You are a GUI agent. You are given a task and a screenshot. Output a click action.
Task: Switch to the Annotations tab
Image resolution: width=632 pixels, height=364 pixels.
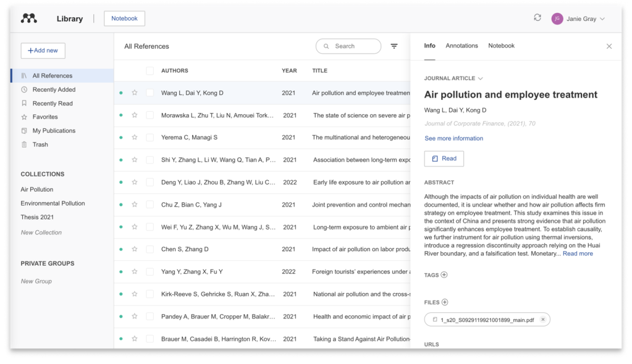click(x=461, y=46)
